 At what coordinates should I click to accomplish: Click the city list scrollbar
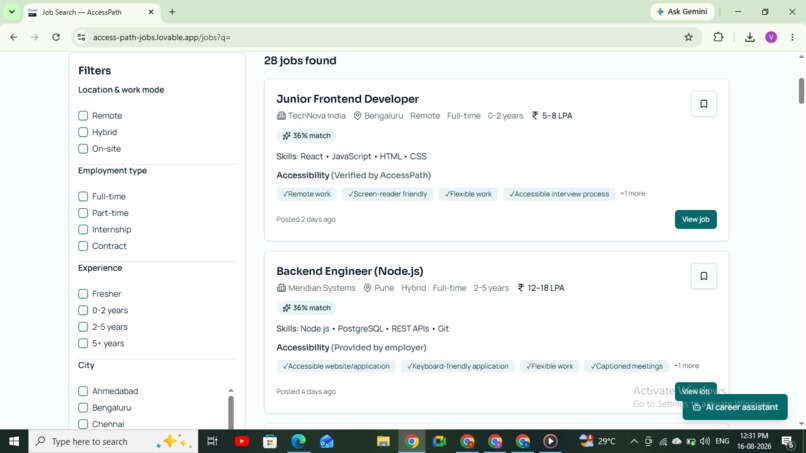click(231, 410)
